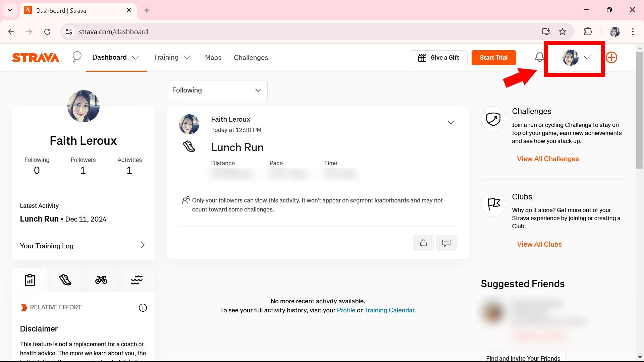Open the search magnifier icon

76,57
